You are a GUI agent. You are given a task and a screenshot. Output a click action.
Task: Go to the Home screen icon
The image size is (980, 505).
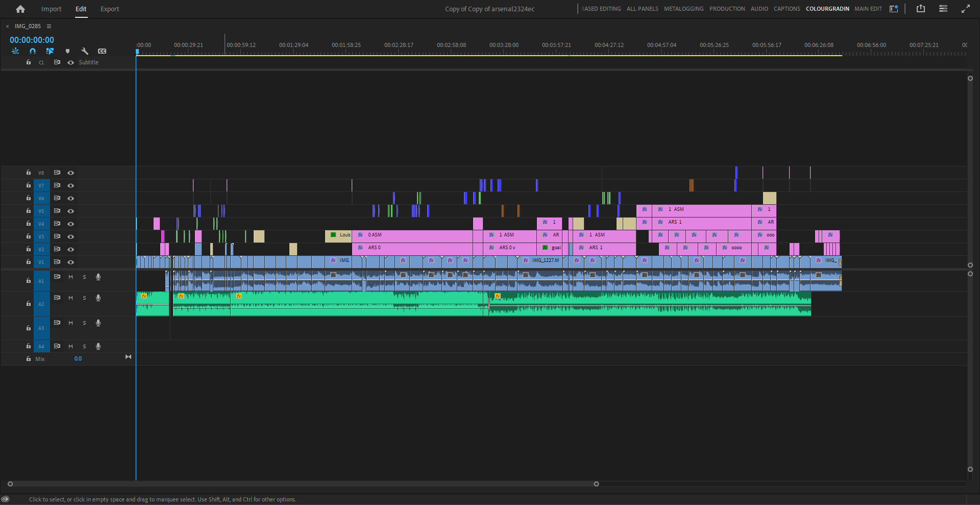click(20, 9)
